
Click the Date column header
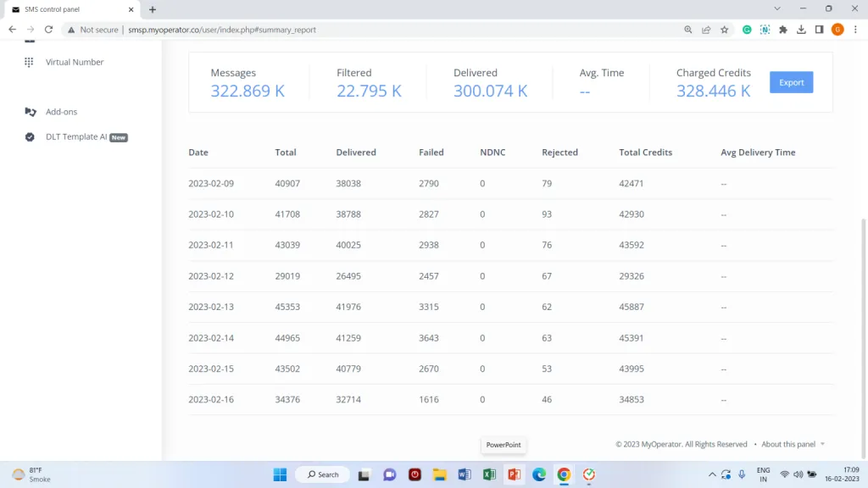point(198,152)
